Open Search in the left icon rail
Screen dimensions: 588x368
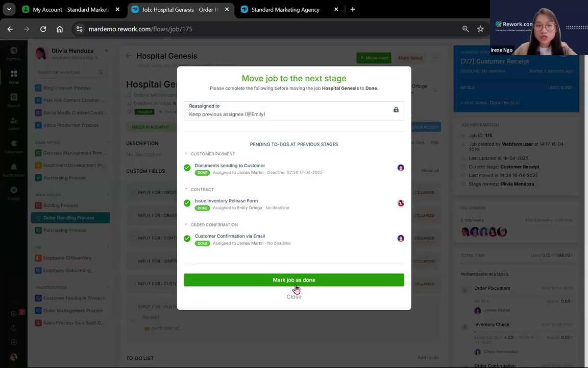(14, 100)
